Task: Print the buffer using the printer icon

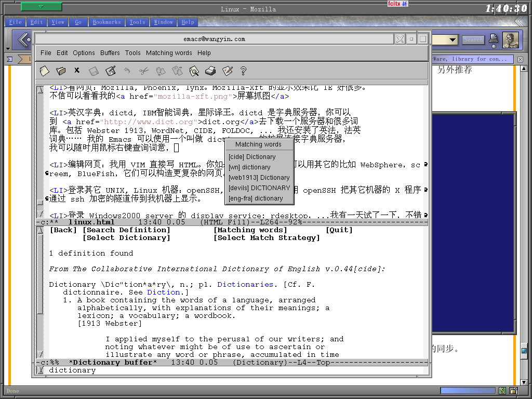Action: 210,71
